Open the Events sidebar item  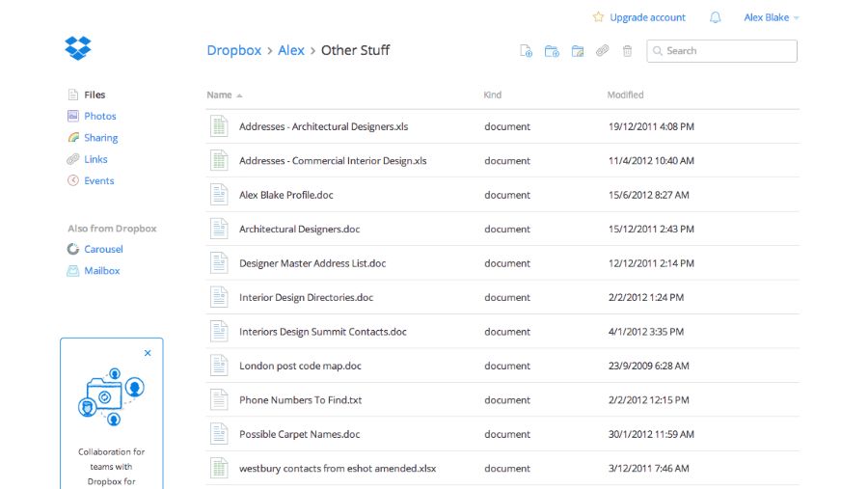(98, 180)
